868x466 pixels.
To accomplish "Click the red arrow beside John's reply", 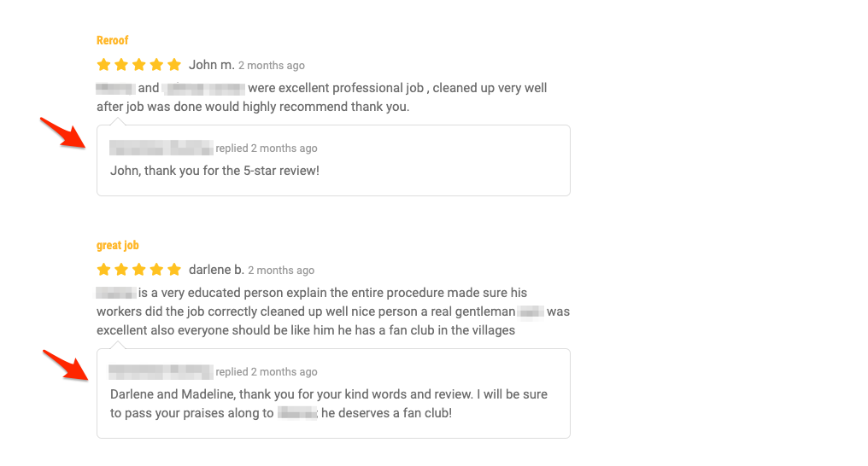I will pyautogui.click(x=63, y=133).
